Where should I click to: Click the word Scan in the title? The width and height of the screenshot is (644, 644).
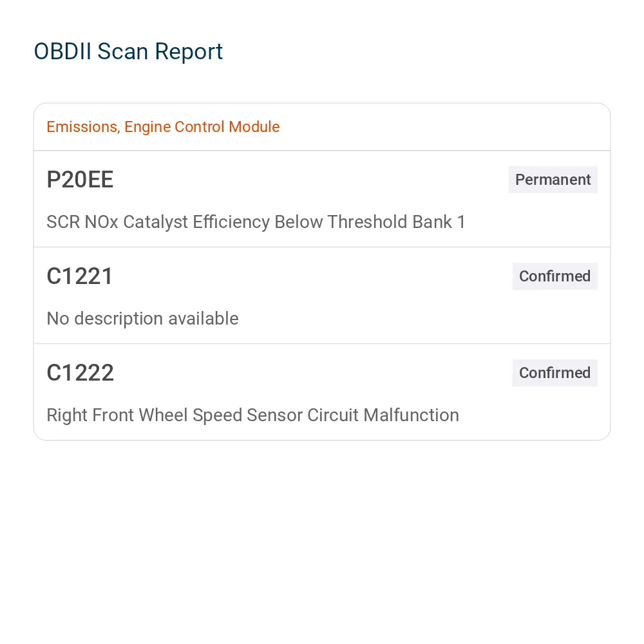coord(122,52)
